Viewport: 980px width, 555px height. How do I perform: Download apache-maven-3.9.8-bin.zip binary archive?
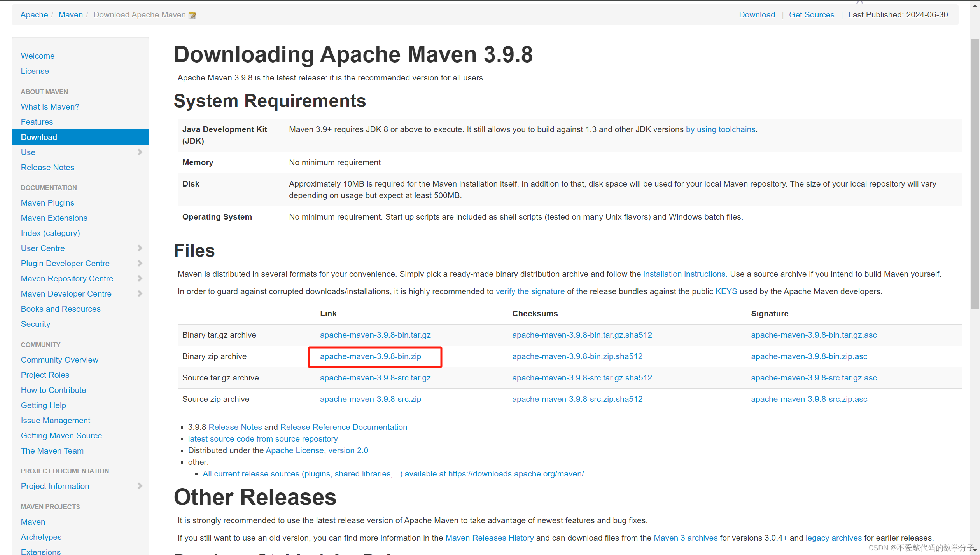pos(370,356)
